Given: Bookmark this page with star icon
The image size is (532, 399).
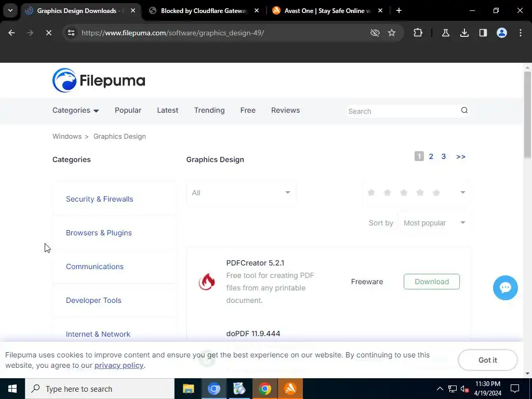Looking at the screenshot, I should pos(392,33).
